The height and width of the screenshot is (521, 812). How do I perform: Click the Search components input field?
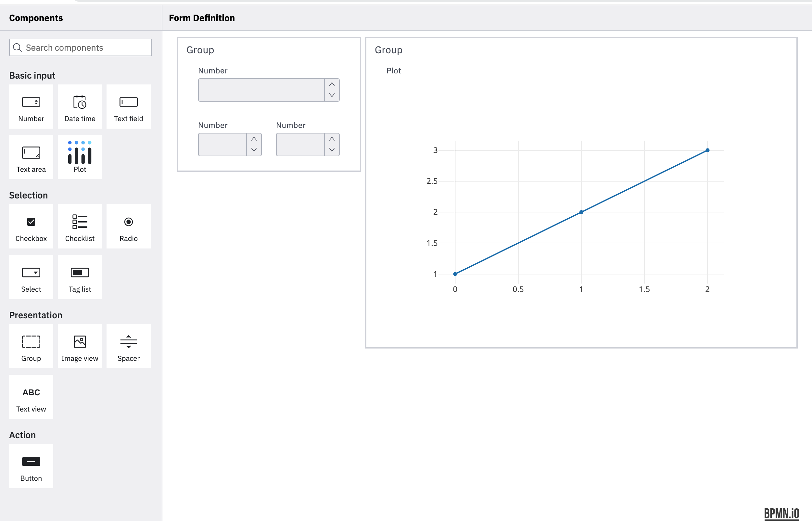[80, 47]
